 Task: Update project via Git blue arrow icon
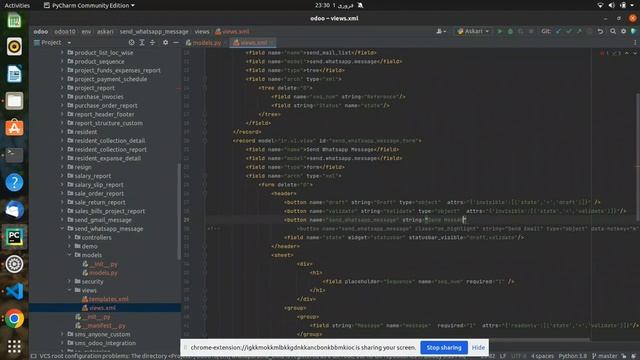pyautogui.click(x=558, y=31)
